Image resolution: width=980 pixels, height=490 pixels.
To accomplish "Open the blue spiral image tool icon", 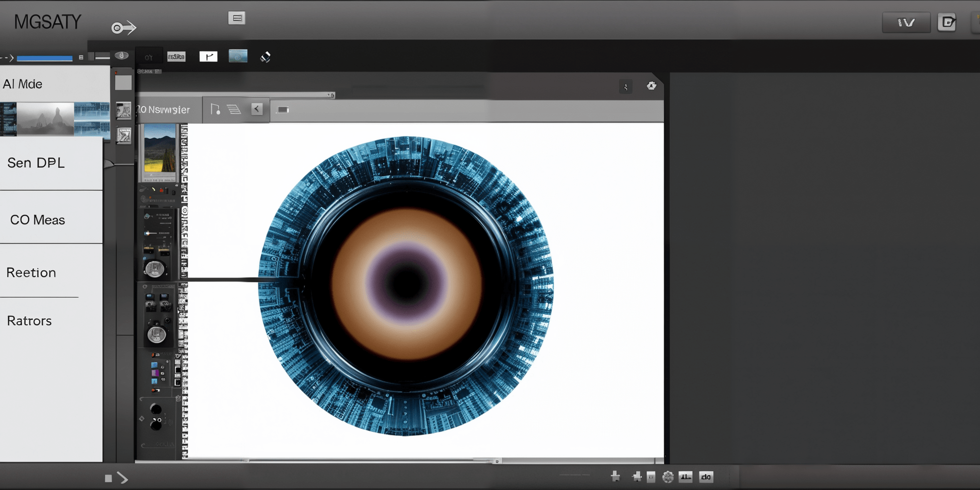I will (x=238, y=56).
